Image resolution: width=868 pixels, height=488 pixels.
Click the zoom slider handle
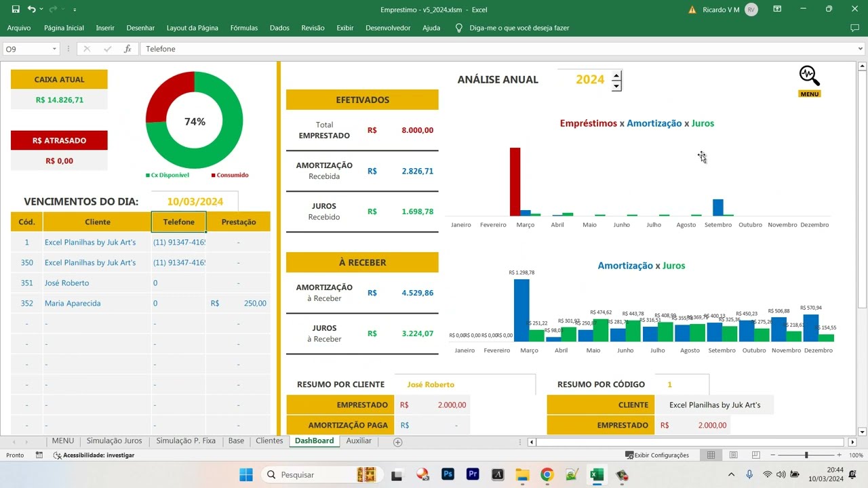coord(806,455)
